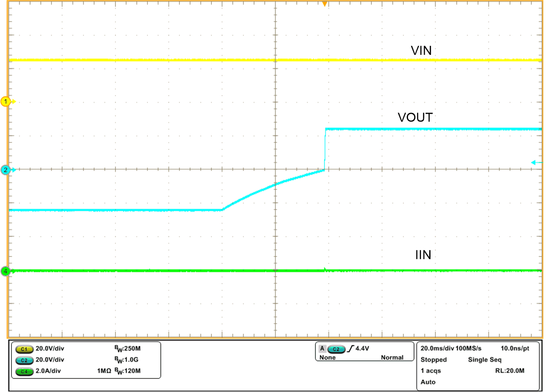Viewport: 546px width, 392px height.
Task: Click the C2 20.0V/div scale readout
Action: click(50, 360)
